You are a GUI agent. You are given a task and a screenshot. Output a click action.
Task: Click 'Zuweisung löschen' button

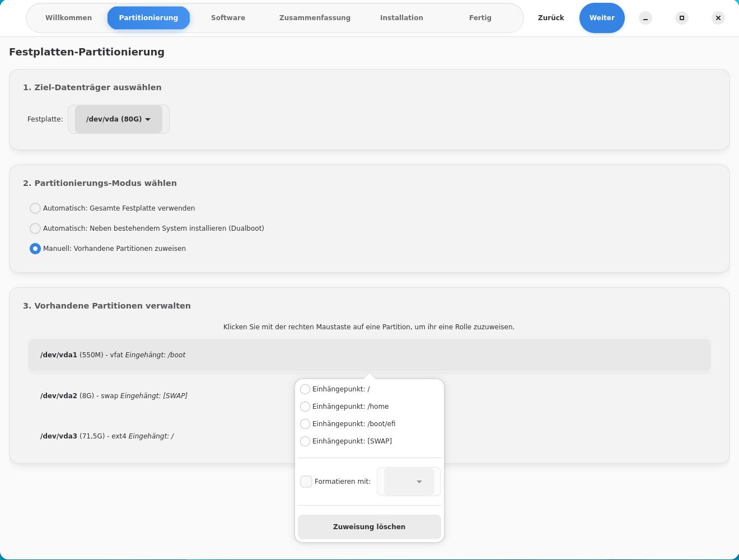(x=369, y=527)
